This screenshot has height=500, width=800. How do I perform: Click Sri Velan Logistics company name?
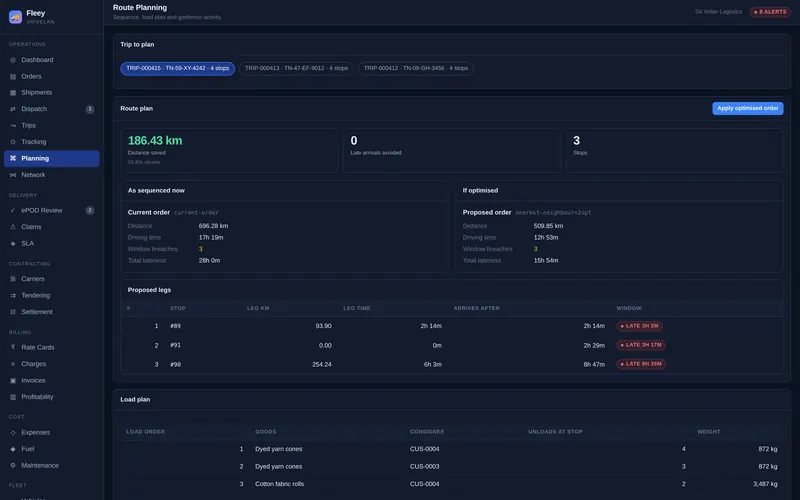click(x=718, y=12)
